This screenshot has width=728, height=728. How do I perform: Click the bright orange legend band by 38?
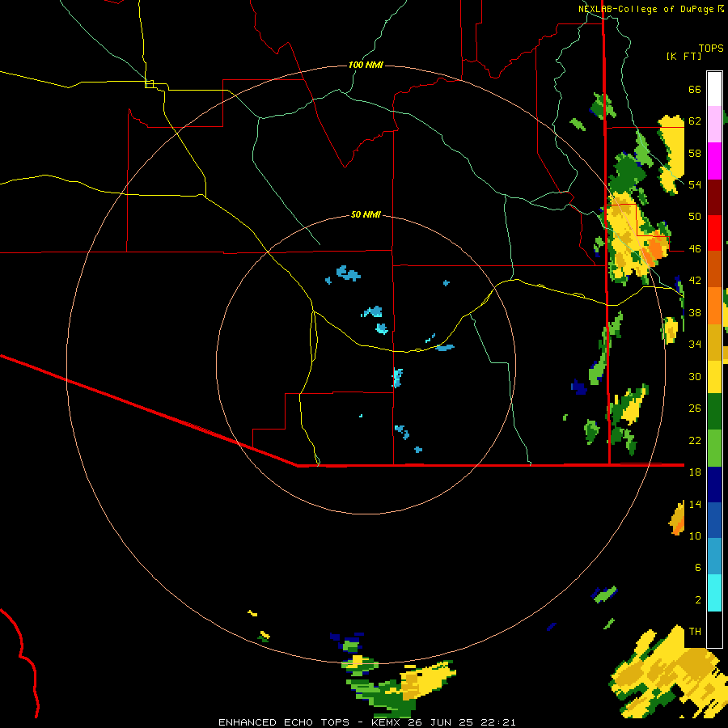pyautogui.click(x=714, y=306)
